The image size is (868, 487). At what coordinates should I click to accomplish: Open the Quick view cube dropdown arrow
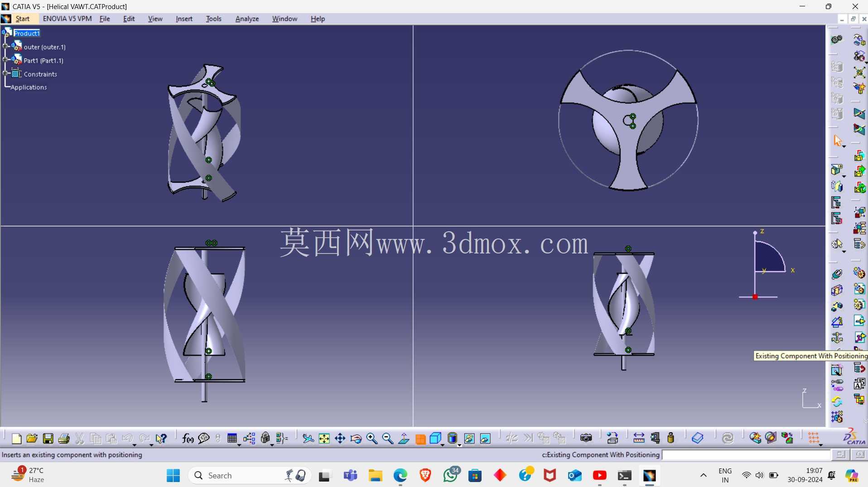coord(442,445)
